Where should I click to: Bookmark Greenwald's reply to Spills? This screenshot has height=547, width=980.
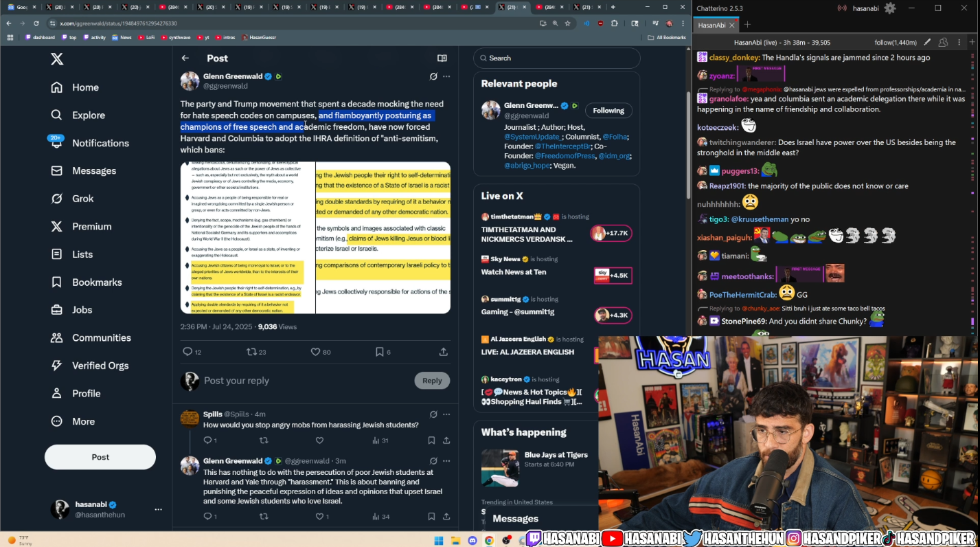coord(431,517)
